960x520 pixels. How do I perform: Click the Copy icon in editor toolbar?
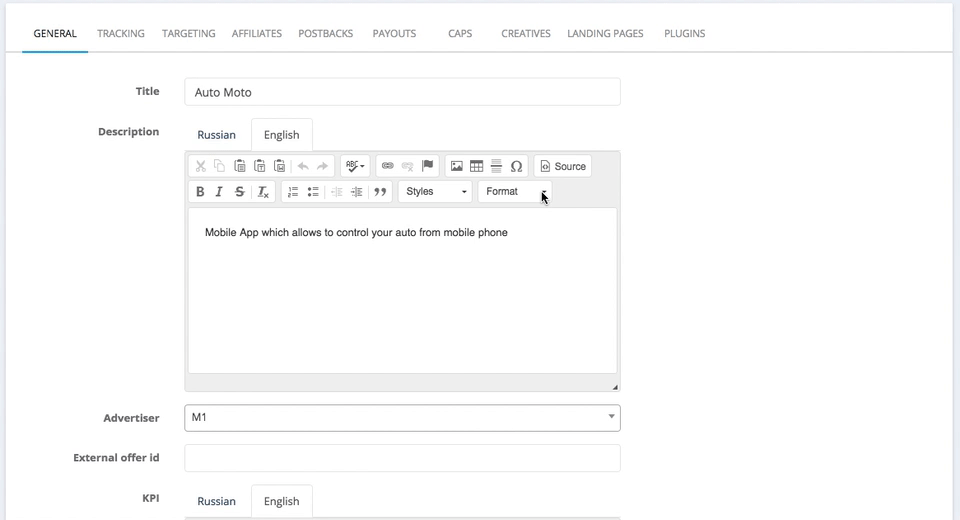pos(219,166)
